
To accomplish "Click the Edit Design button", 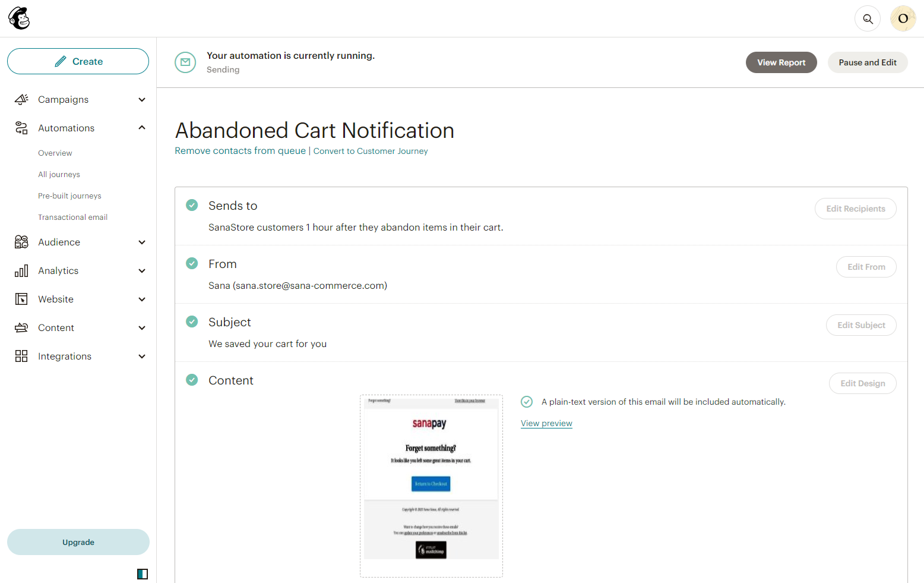I will coord(862,383).
